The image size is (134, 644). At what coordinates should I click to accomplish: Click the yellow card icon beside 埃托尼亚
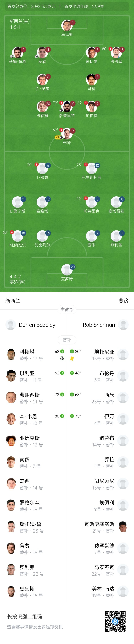[72, 358]
